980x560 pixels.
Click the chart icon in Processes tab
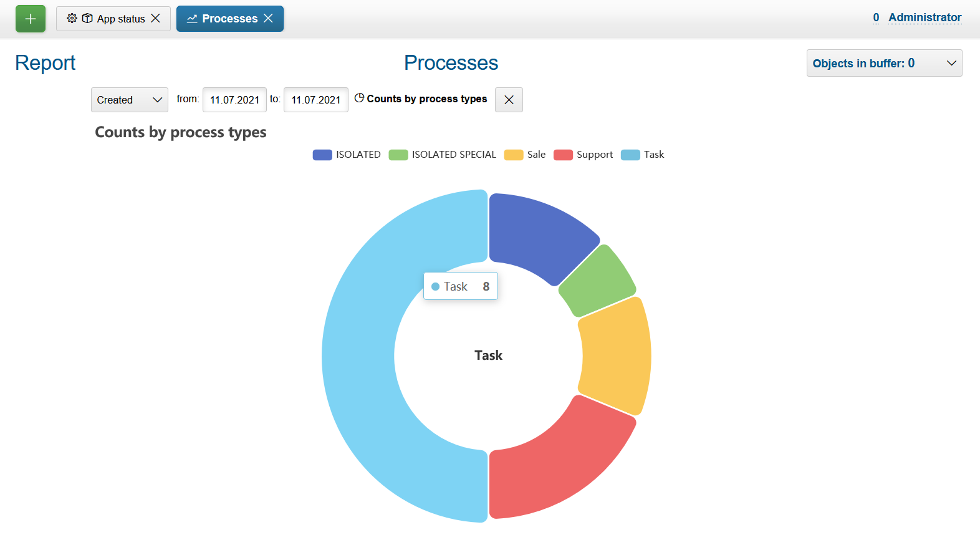[192, 19]
